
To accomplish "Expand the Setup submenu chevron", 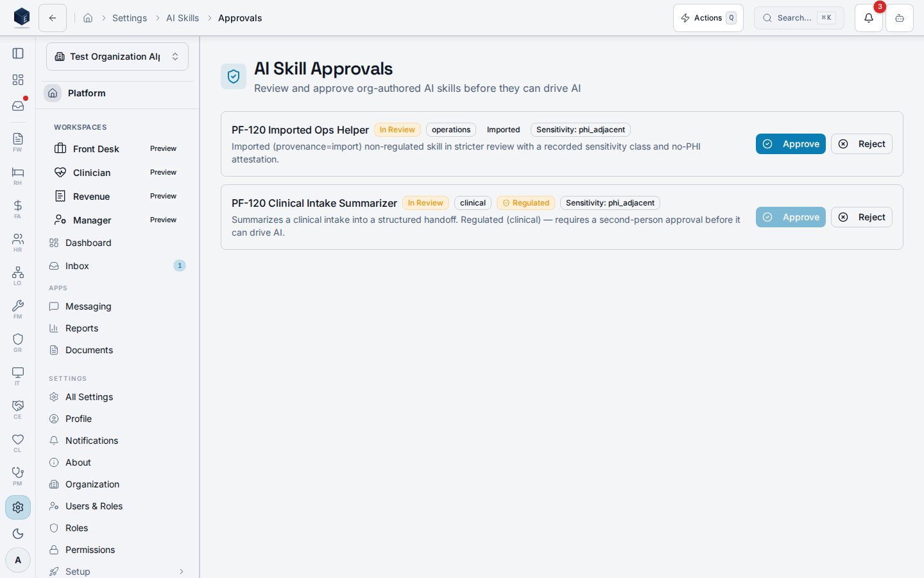I will (x=182, y=572).
